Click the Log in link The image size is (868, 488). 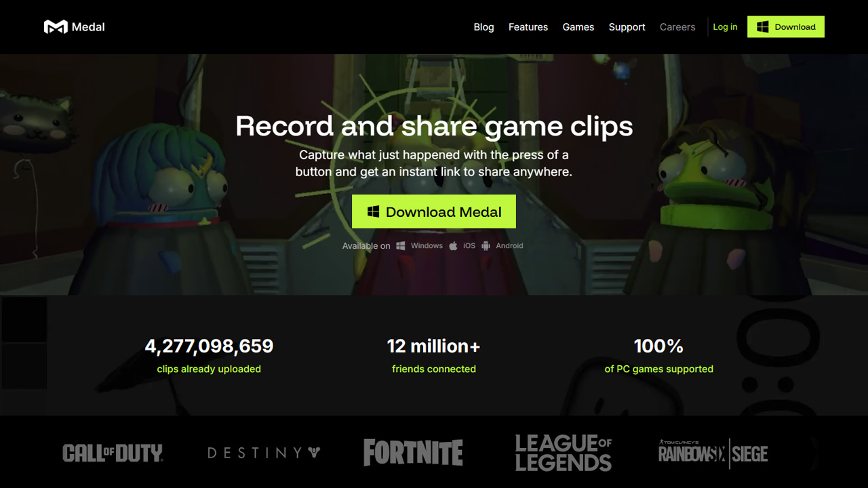[725, 27]
